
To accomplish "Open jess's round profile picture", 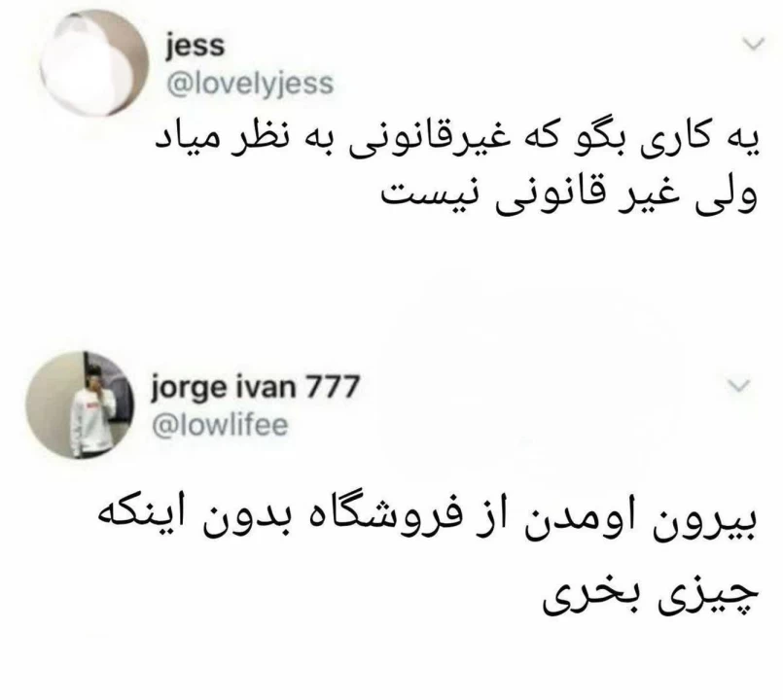I will [x=94, y=63].
